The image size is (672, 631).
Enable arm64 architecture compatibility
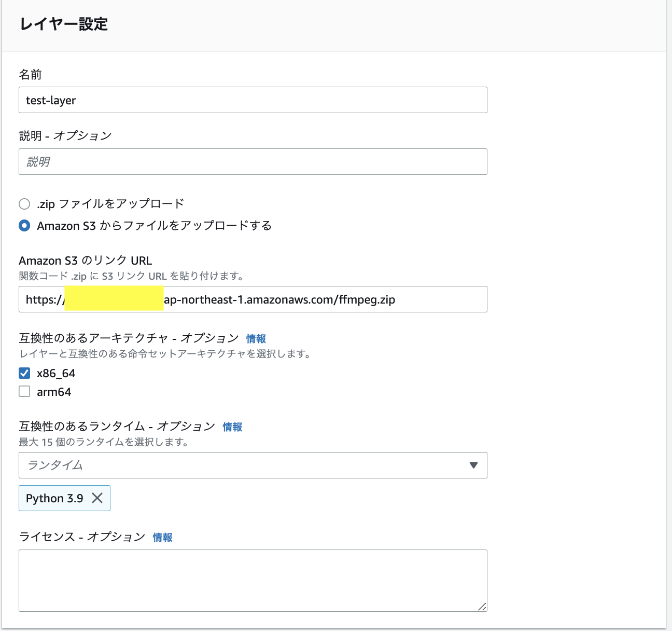(24, 391)
